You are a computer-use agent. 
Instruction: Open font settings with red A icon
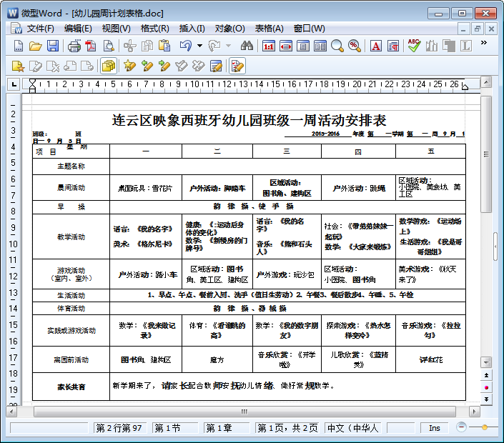point(376,46)
